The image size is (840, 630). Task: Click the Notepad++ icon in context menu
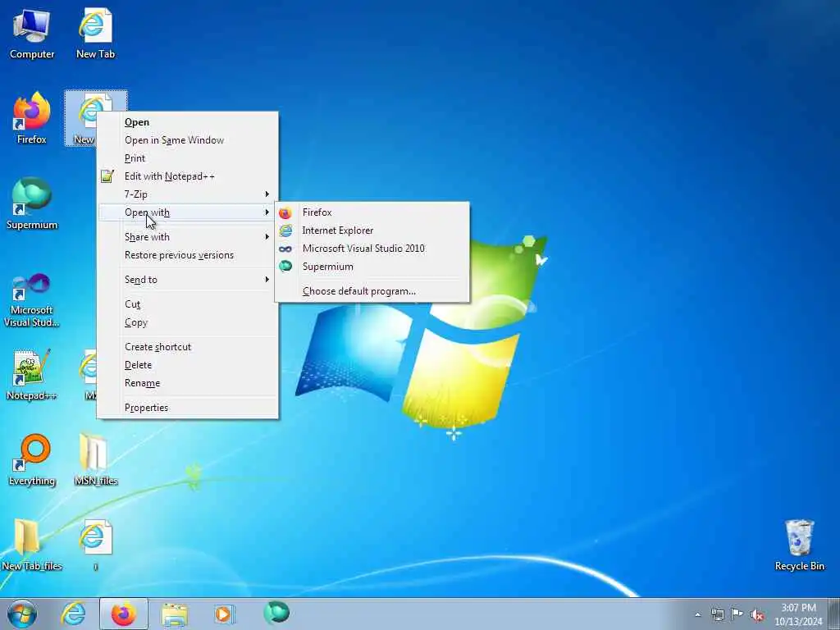click(107, 176)
